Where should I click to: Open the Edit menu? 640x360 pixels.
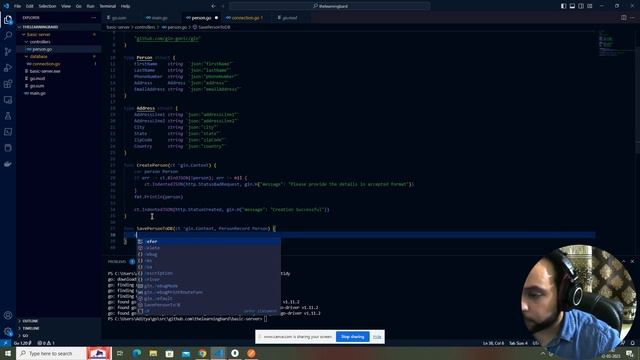[x=29, y=6]
